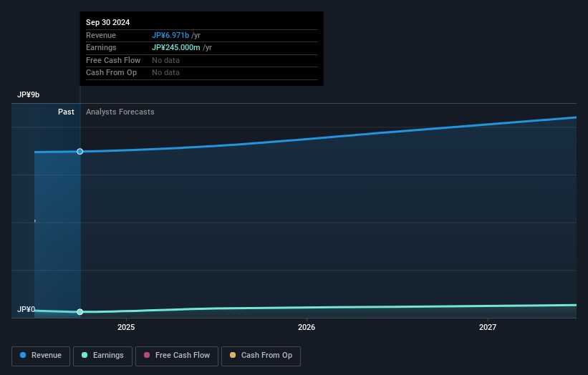588x375 pixels.
Task: Toggle the Cash From Op legend button
Action: [261, 356]
